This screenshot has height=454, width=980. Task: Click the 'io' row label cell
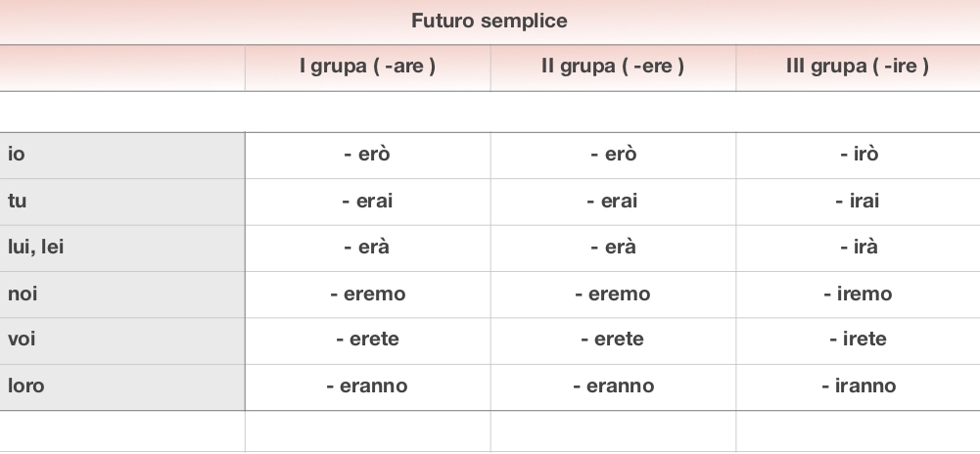coord(17,155)
